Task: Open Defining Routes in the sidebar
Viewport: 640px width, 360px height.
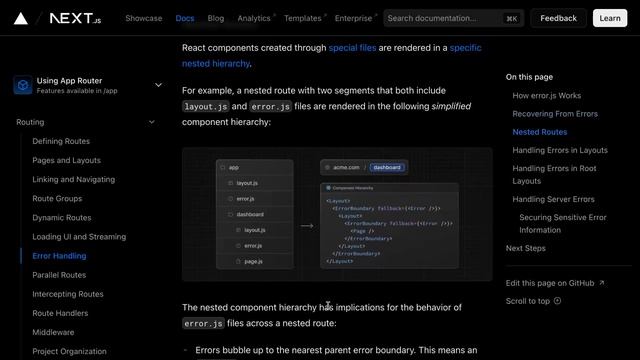Action: (x=61, y=141)
